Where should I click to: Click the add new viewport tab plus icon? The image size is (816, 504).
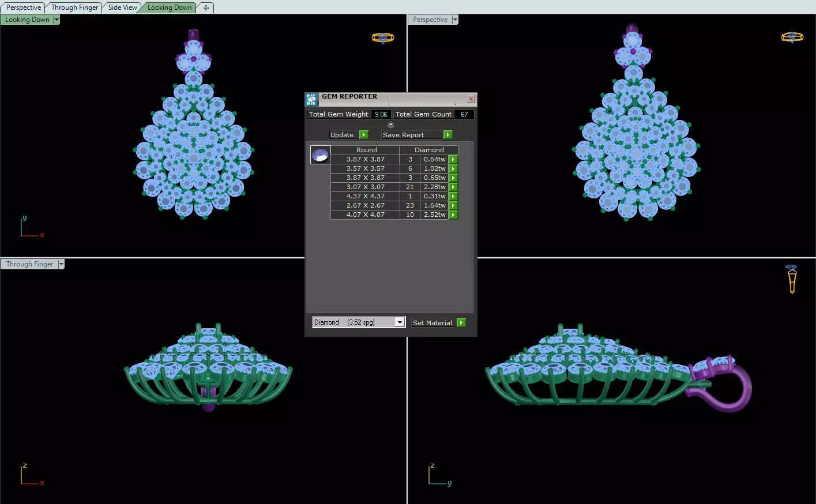206,7
